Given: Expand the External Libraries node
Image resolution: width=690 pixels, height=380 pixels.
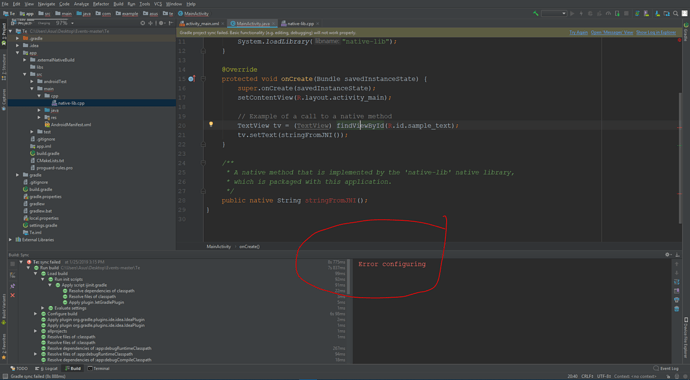Looking at the screenshot, I should point(11,240).
